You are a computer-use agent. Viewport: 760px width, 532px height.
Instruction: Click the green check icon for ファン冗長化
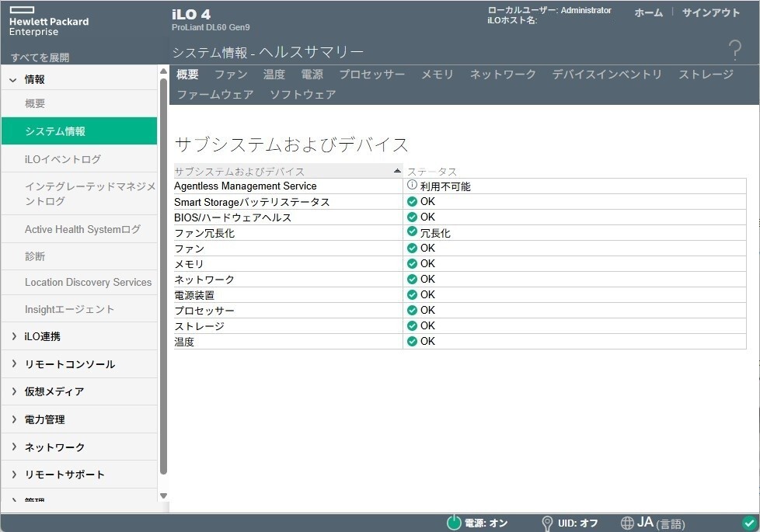tap(412, 232)
